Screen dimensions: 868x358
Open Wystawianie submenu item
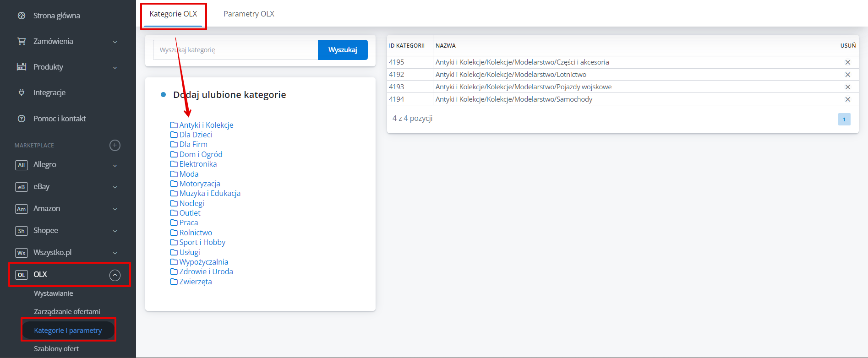[x=54, y=293]
